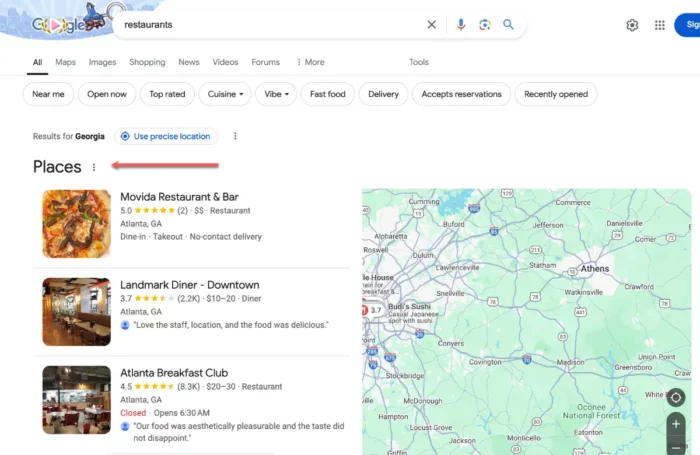Click the Athens city label on map
This screenshot has width=700, height=455.
(x=595, y=269)
